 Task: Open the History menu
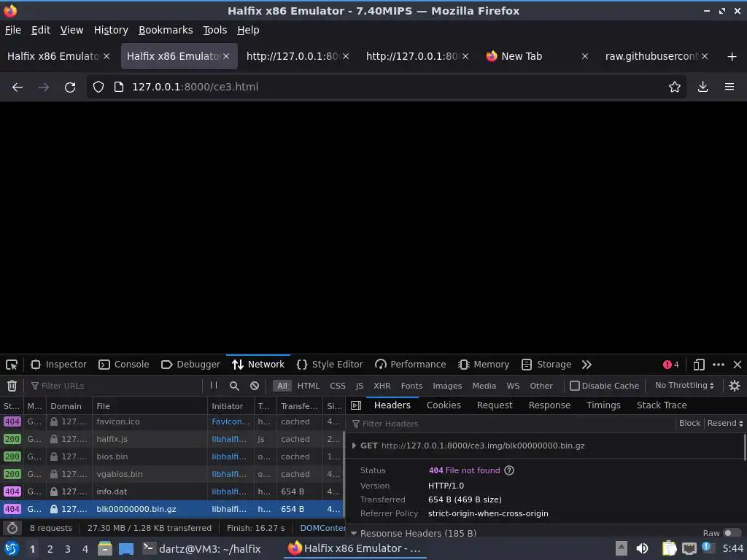pyautogui.click(x=111, y=30)
